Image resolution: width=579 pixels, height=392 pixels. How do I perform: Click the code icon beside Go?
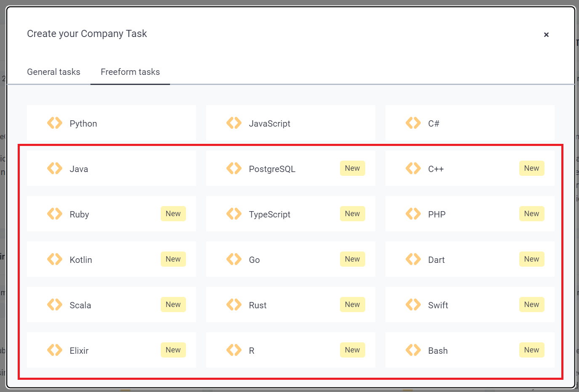(234, 259)
